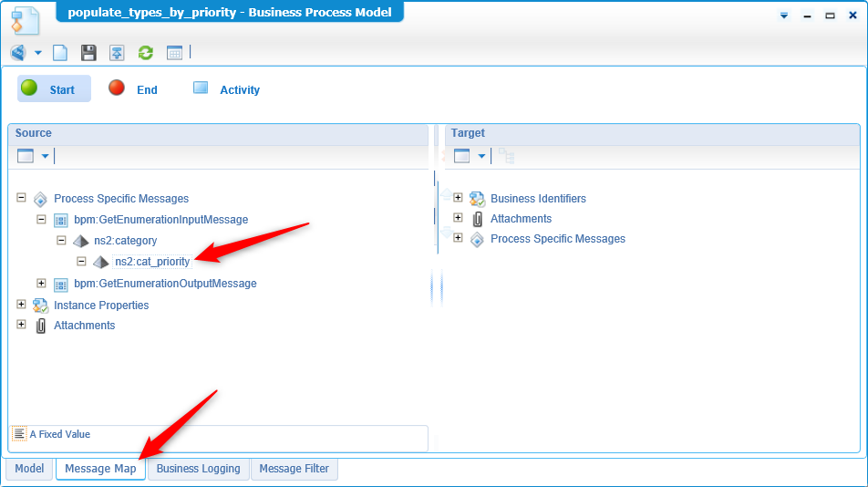Viewport: 868px width, 487px height.
Task: Select Process Specific Messages in Target tree
Action: click(x=557, y=239)
